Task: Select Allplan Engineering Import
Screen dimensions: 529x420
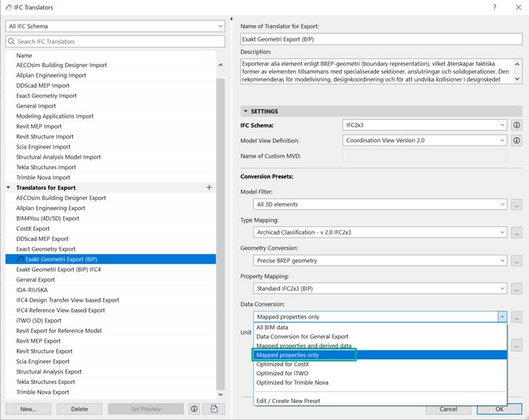Action: (x=111, y=75)
